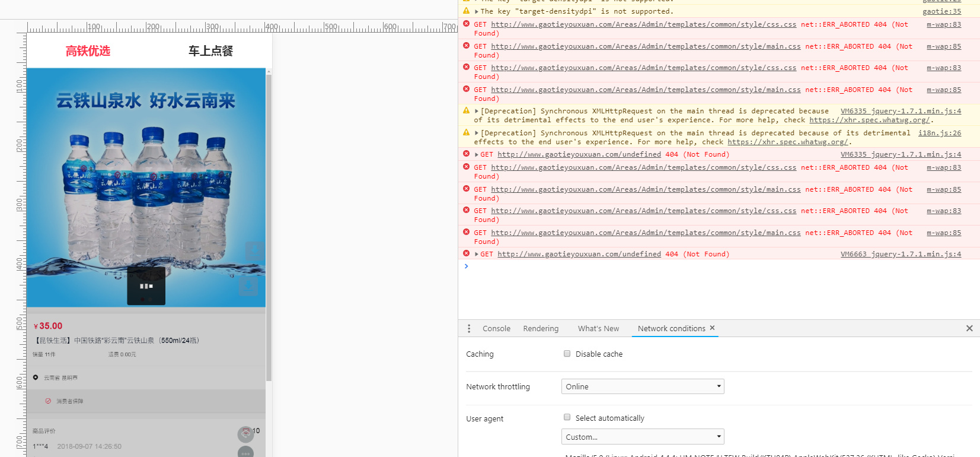Open the Custom user agent dropdown
The height and width of the screenshot is (457, 980).
point(642,437)
